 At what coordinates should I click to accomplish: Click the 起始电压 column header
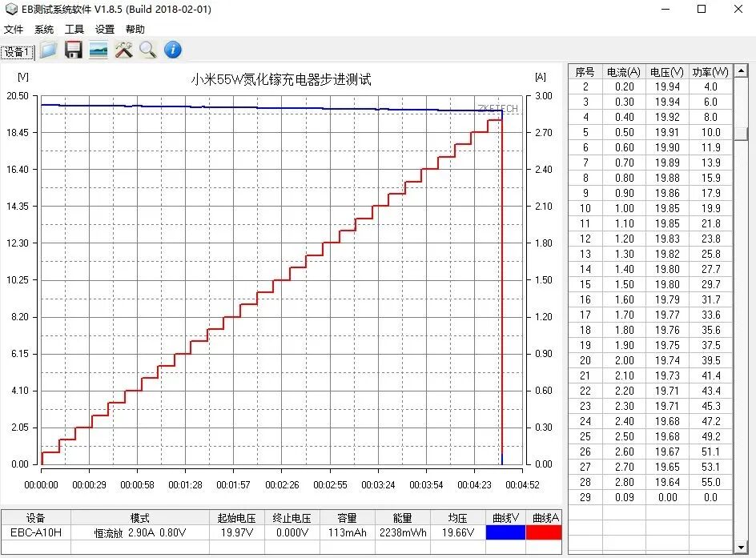coord(237,518)
